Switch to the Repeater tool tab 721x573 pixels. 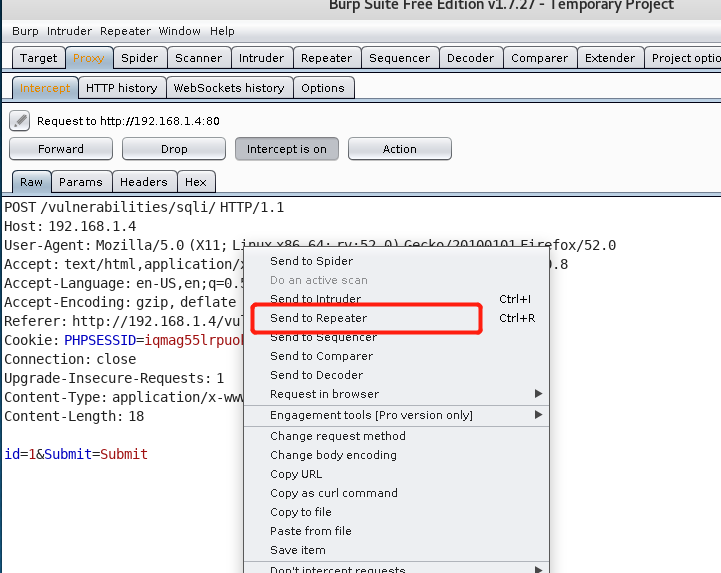click(326, 58)
